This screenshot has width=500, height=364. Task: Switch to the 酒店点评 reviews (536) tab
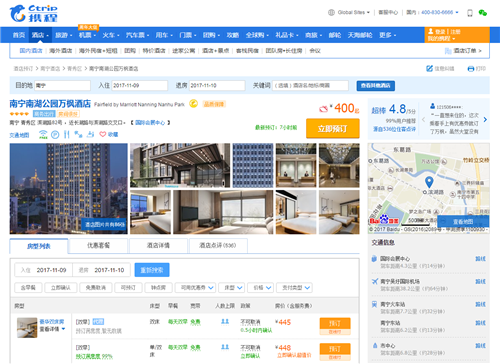218,246
